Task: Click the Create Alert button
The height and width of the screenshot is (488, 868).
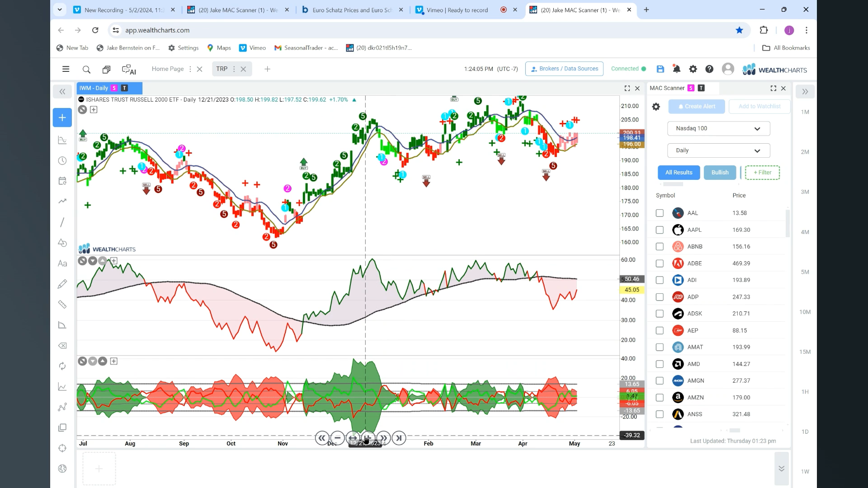Action: tap(697, 107)
